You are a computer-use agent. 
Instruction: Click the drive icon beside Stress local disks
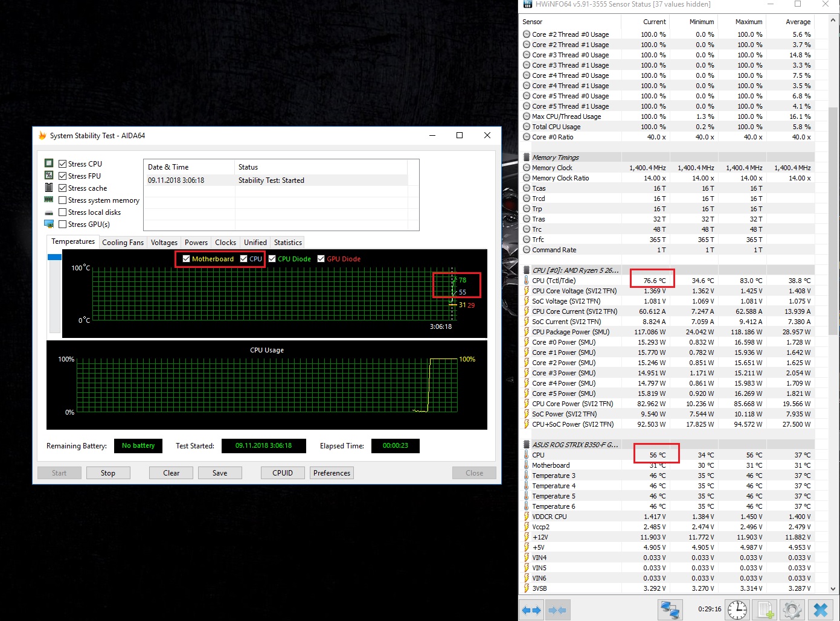[x=49, y=212]
